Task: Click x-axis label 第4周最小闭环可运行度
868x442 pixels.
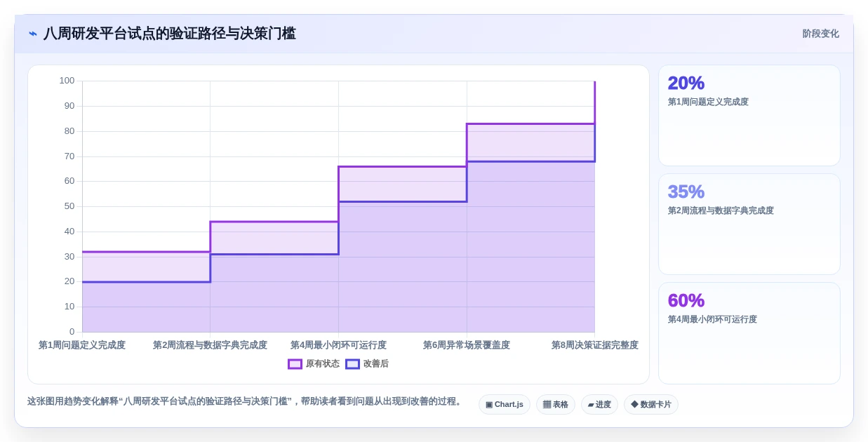Action: pos(338,345)
